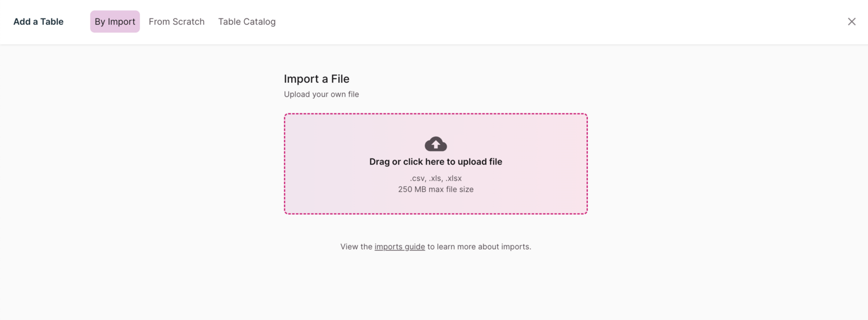Click the word "Catalog" in the top tabs
Screen dimensions: 868x320
(x=260, y=21)
